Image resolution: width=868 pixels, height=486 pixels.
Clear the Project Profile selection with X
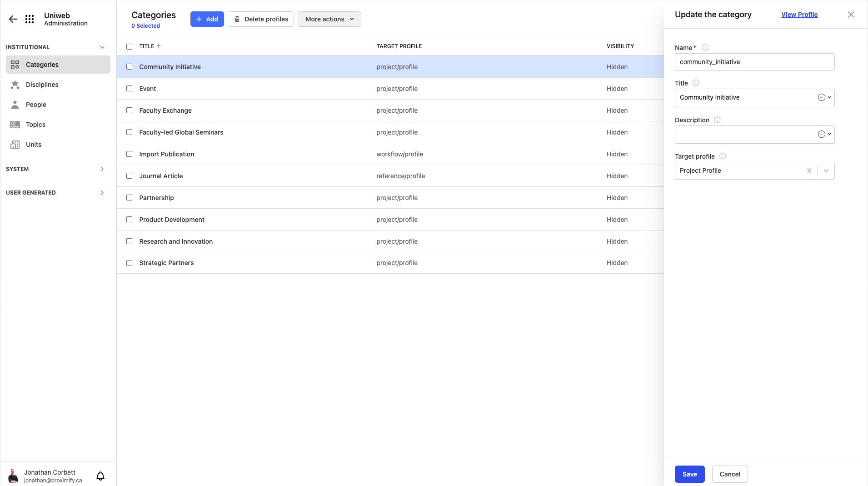pyautogui.click(x=809, y=171)
